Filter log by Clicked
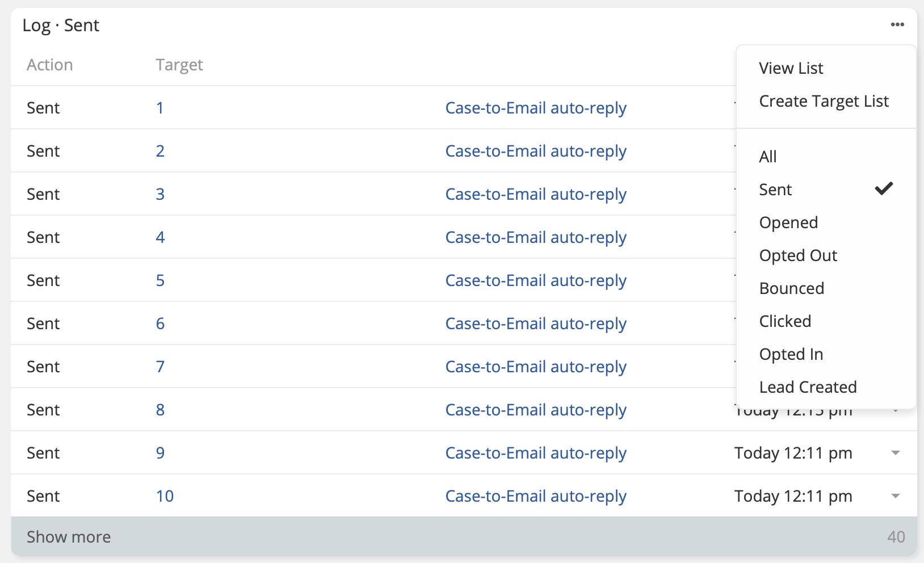The image size is (924, 563). coord(785,321)
